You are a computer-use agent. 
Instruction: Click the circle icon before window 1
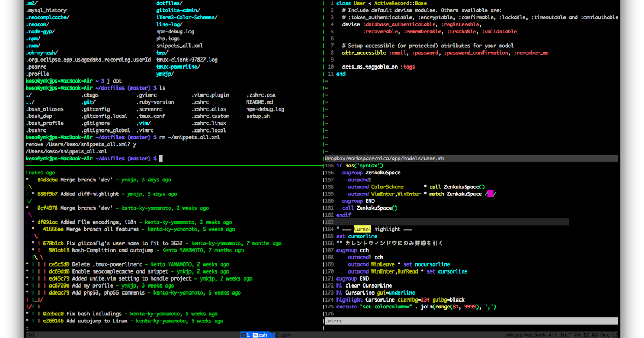(243, 335)
